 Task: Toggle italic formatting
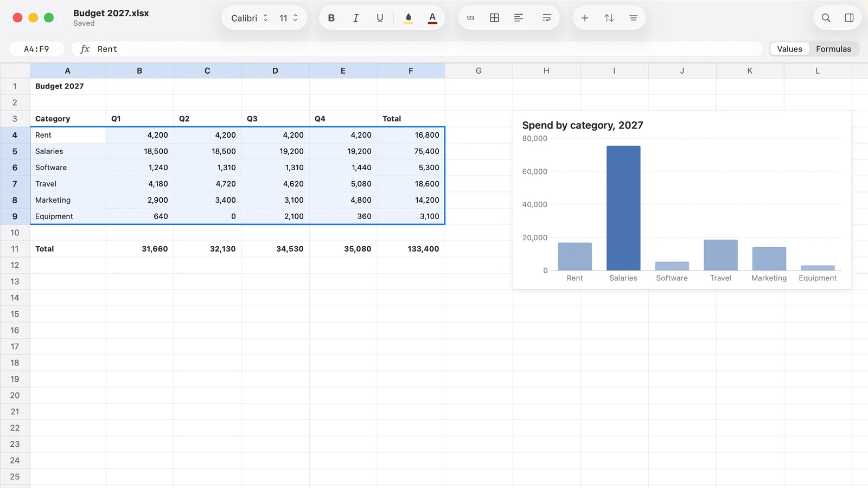[356, 18]
